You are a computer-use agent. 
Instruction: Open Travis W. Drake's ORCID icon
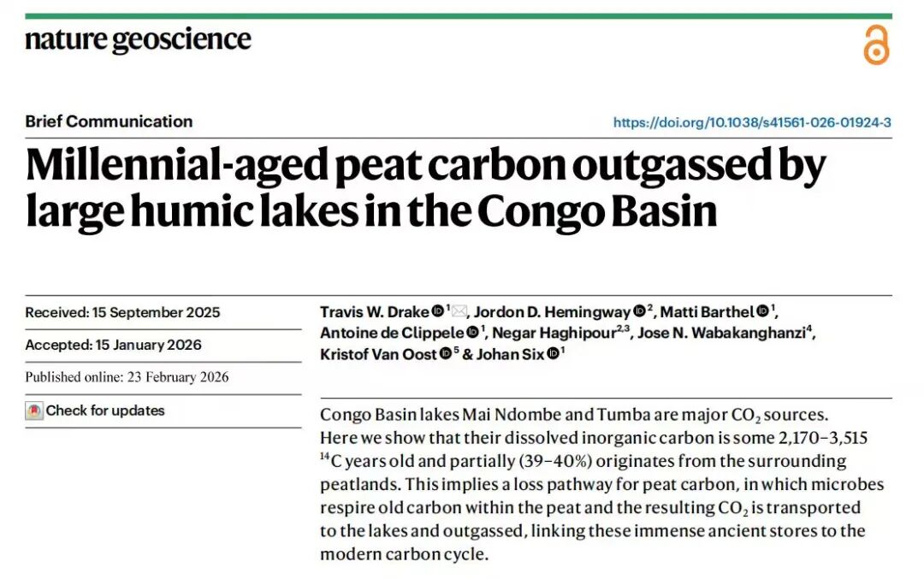tap(437, 312)
